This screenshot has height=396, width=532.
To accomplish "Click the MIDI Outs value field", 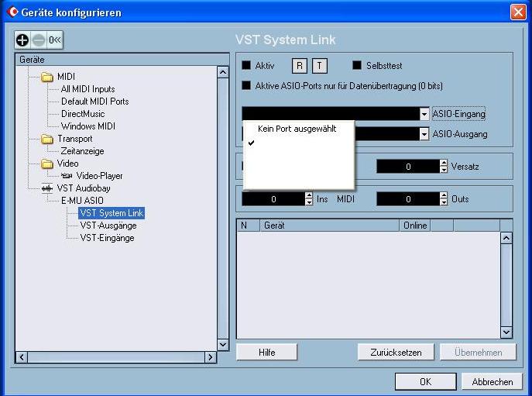I will tap(408, 199).
